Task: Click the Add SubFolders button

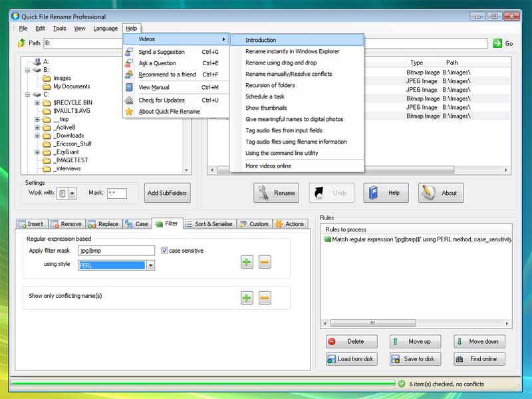Action: click(168, 193)
